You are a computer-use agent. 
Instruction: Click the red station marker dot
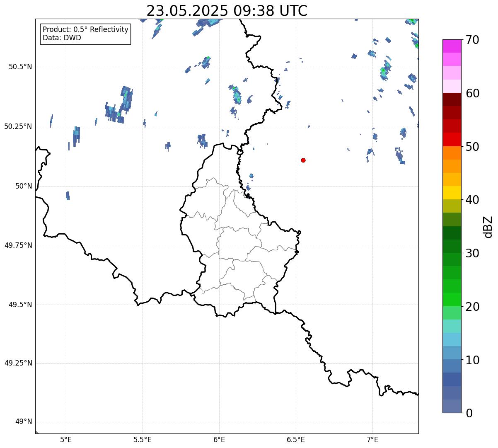pyautogui.click(x=303, y=160)
